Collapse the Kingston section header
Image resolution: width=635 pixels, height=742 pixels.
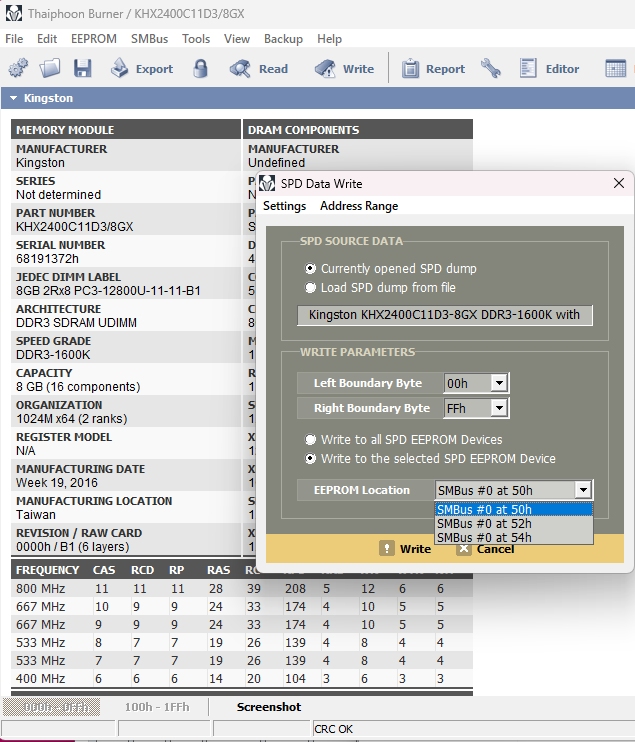pyautogui.click(x=14, y=98)
